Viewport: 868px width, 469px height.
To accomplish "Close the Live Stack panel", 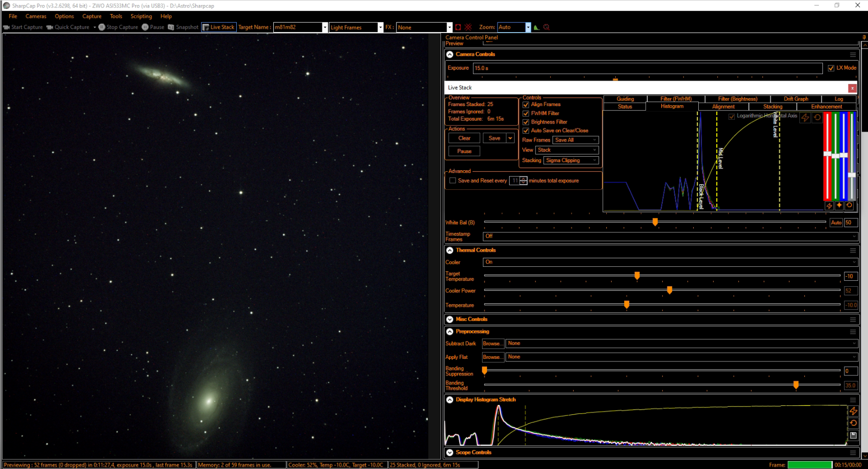I will [x=852, y=88].
